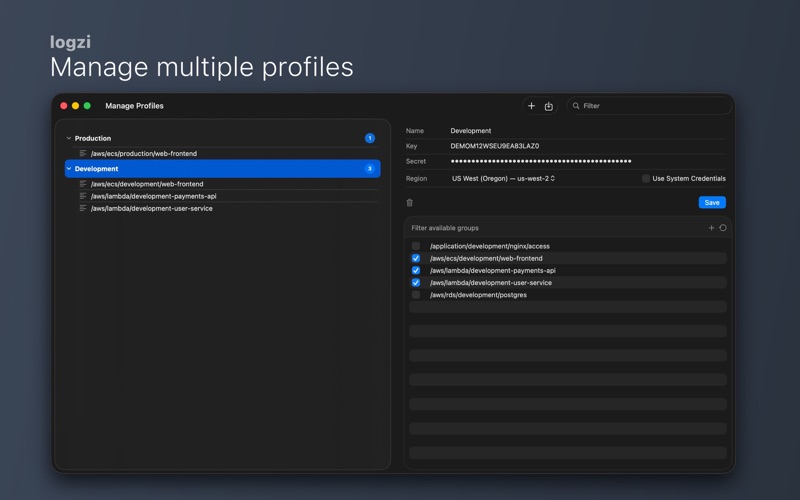
Task: Click /application/development/nginx/access group label
Action: coord(490,246)
